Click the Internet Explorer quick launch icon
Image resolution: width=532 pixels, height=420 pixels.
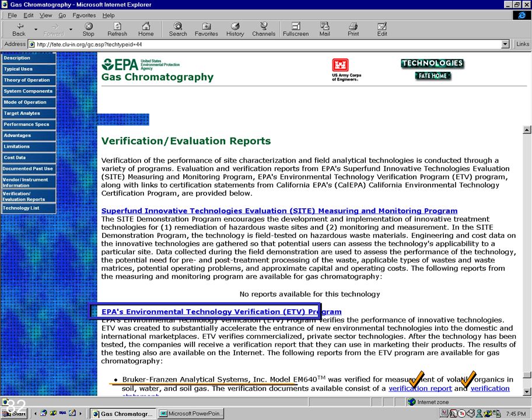point(44,413)
